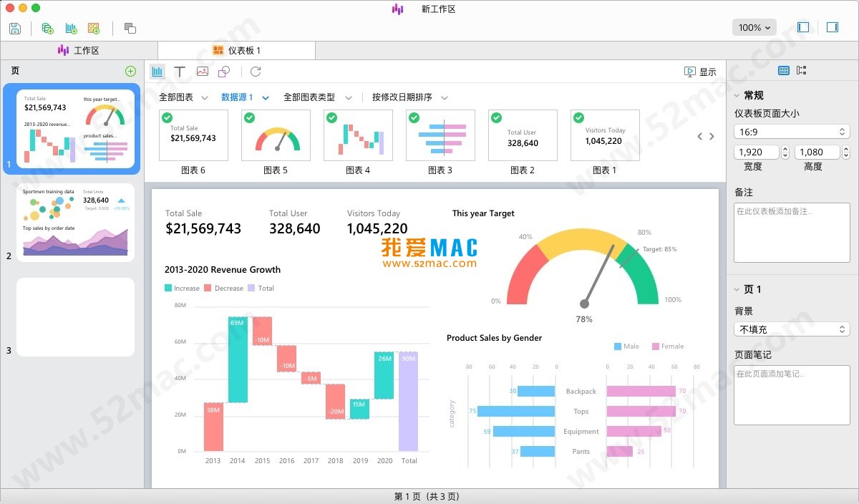Viewport: 859px width, 504px height.
Task: Toggle the green check on 图表 1
Action: tap(579, 117)
